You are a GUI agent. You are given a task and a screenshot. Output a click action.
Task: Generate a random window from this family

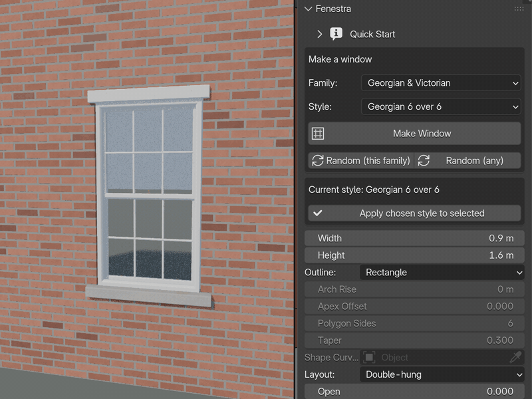point(361,160)
